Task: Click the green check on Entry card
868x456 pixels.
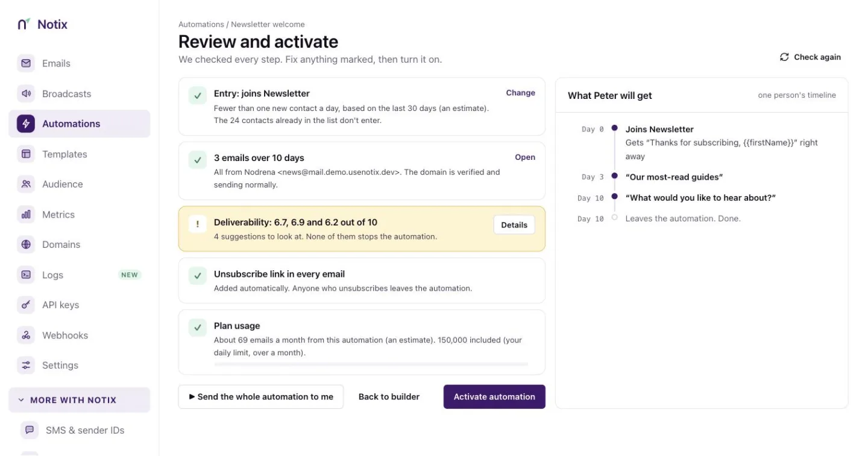Action: point(198,95)
